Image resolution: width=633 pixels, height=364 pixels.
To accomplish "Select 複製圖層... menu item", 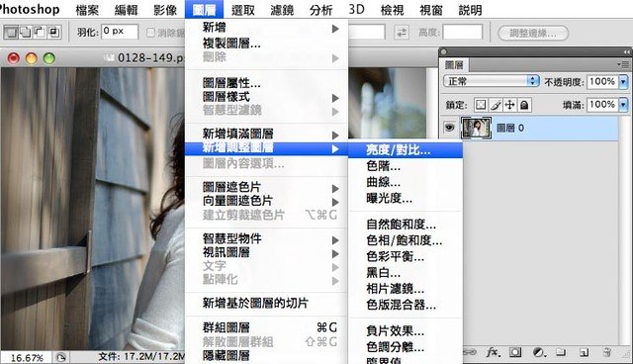I will [x=266, y=43].
